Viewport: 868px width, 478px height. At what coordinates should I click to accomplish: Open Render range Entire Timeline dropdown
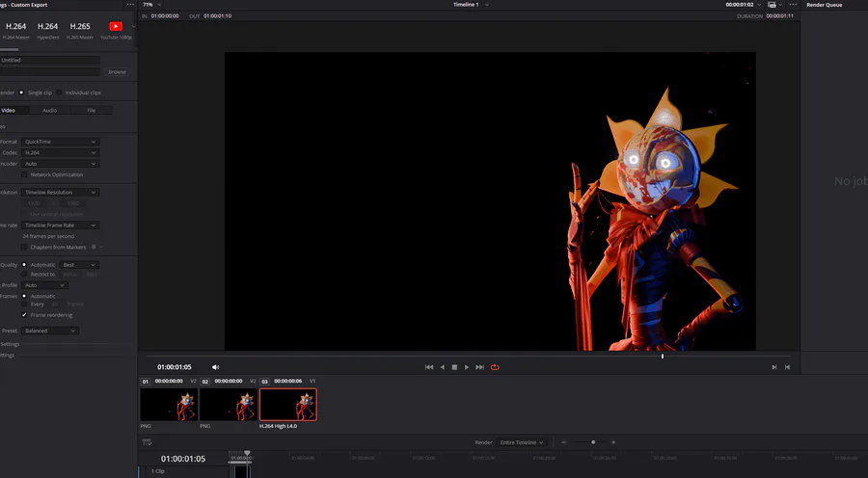coord(522,442)
